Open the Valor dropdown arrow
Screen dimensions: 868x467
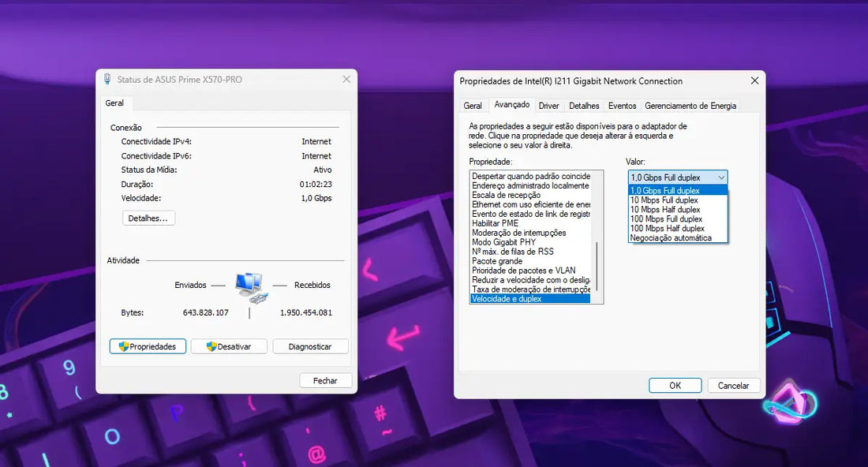[722, 177]
